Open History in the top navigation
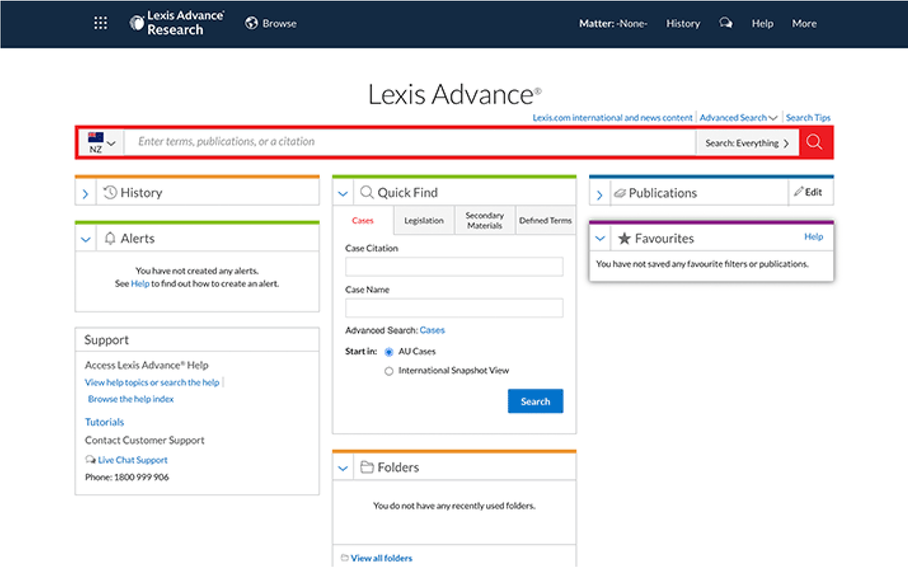The width and height of the screenshot is (908, 588). point(683,24)
